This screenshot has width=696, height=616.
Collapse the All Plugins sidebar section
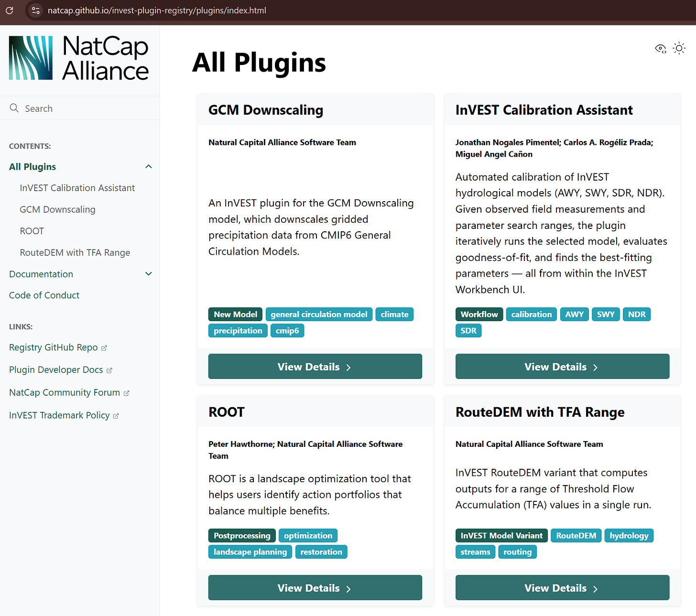(148, 166)
